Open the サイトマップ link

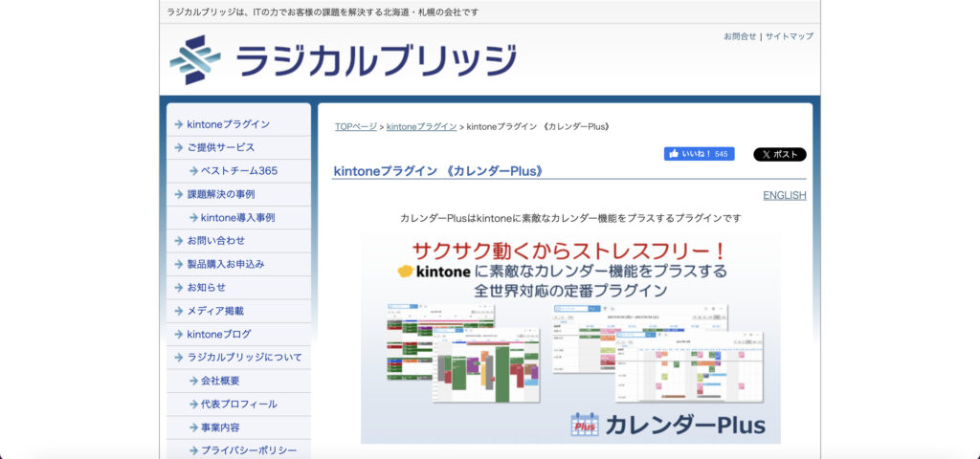[x=790, y=36]
